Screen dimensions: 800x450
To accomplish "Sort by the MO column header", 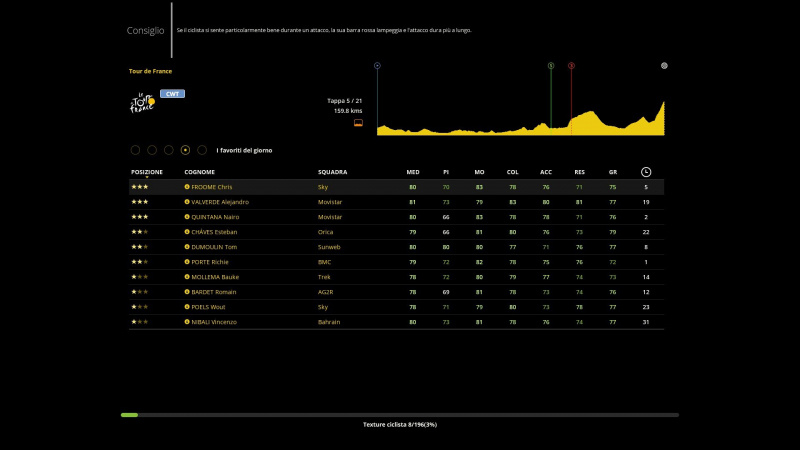I will [x=479, y=172].
